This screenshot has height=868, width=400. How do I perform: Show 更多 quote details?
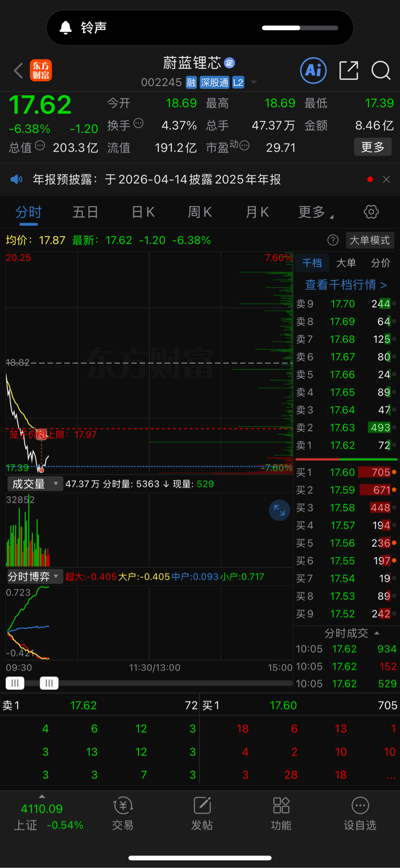pos(373,147)
